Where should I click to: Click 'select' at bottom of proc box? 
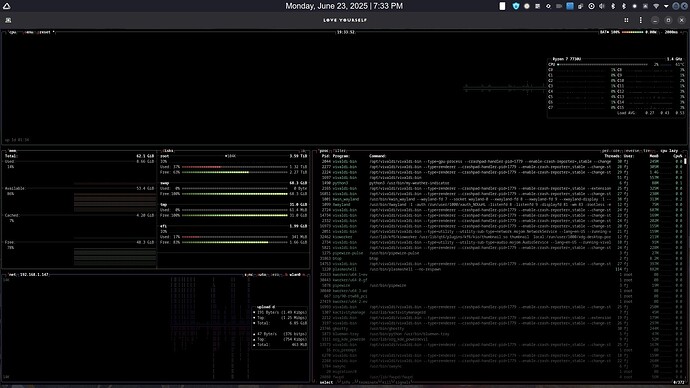pyautogui.click(x=326, y=382)
